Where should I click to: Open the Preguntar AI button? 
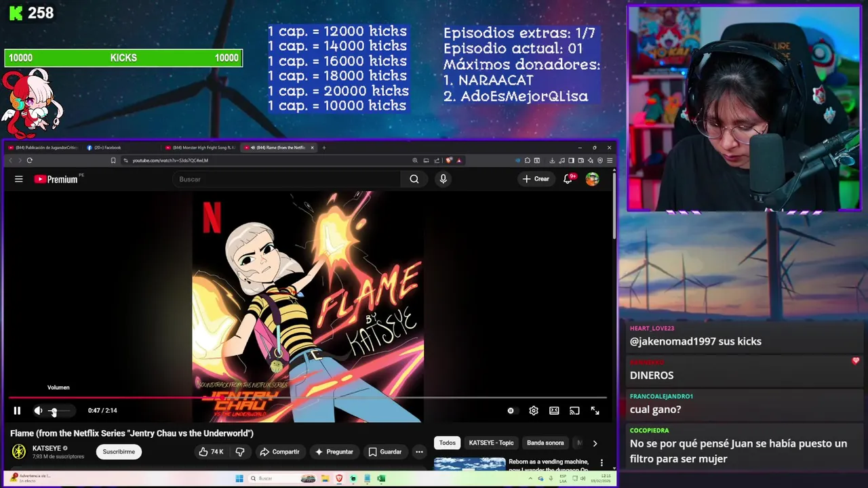pos(334,451)
